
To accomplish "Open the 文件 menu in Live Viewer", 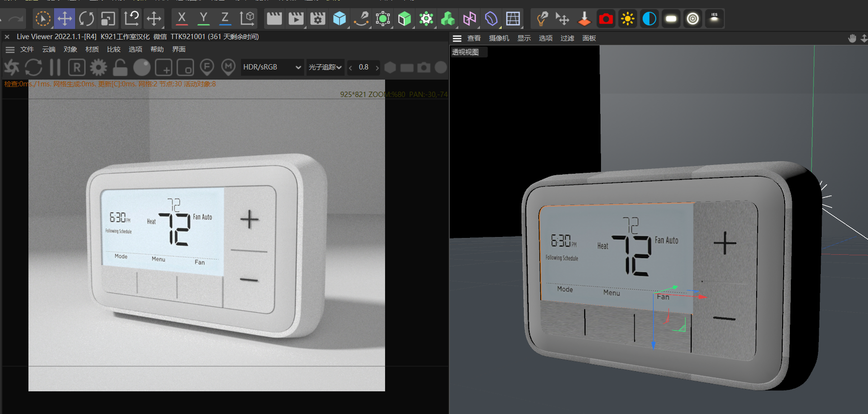I will pos(27,49).
